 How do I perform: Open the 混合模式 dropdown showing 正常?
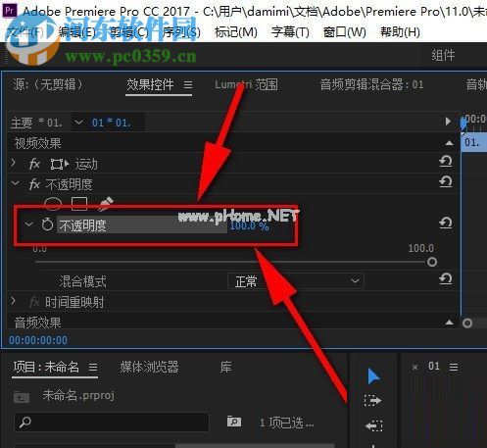coord(296,281)
